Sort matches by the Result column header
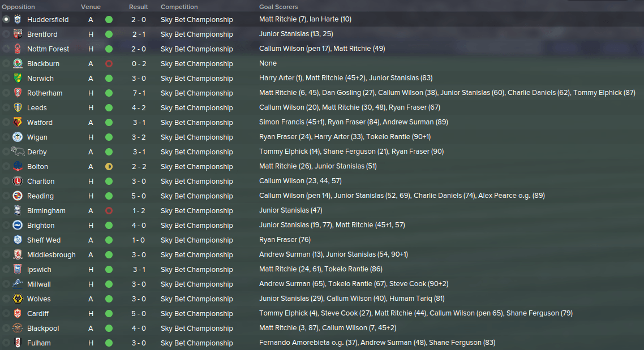Viewport: 644px width, 350px height. click(139, 7)
